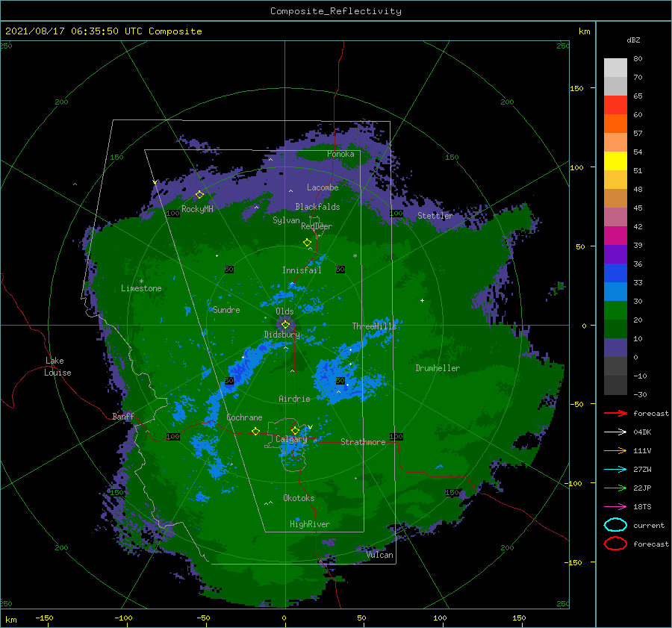
Task: Click the Cochrane town label
Action: [x=244, y=417]
